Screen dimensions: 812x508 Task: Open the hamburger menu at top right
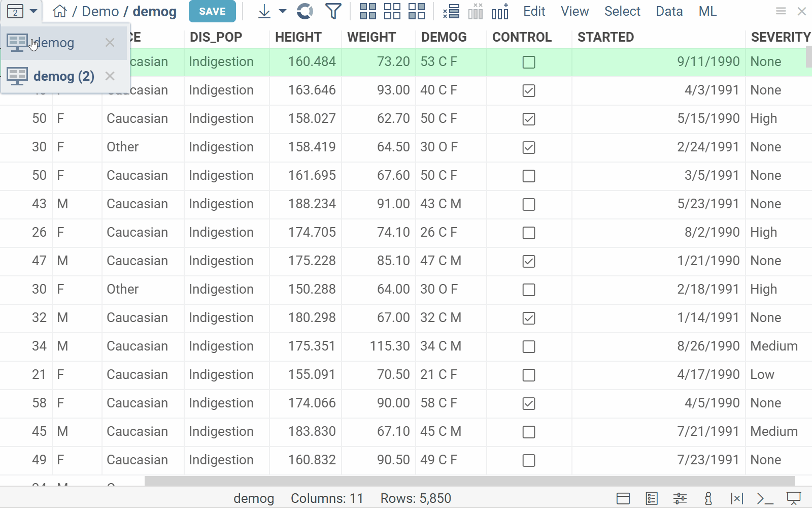tap(781, 11)
